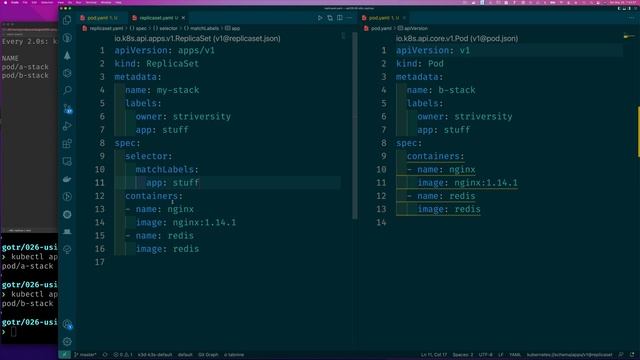Change LF end of line sequence
This screenshot has width=640, height=360.
501,355
